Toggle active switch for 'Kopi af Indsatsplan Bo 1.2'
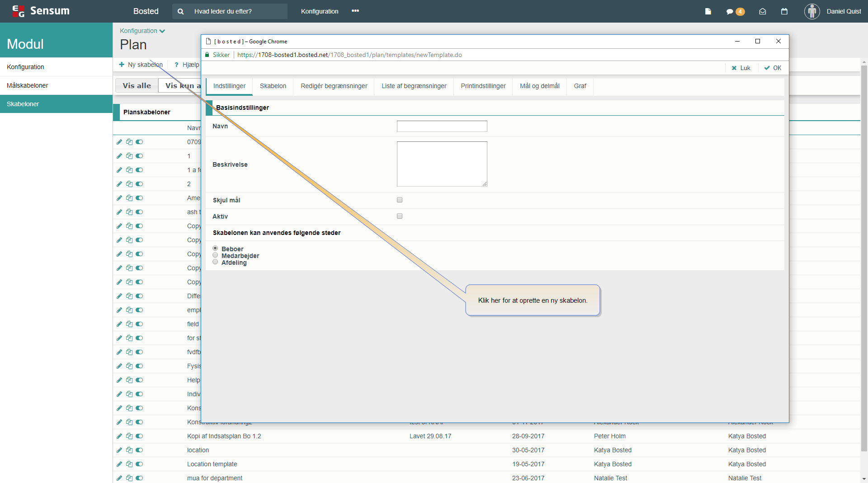This screenshot has width=868, height=483. 139,436
